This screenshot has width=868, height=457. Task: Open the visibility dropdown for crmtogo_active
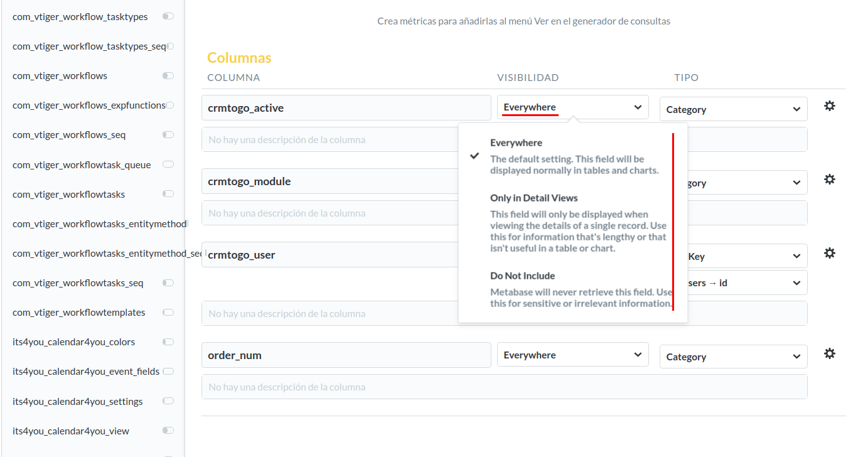pos(572,107)
